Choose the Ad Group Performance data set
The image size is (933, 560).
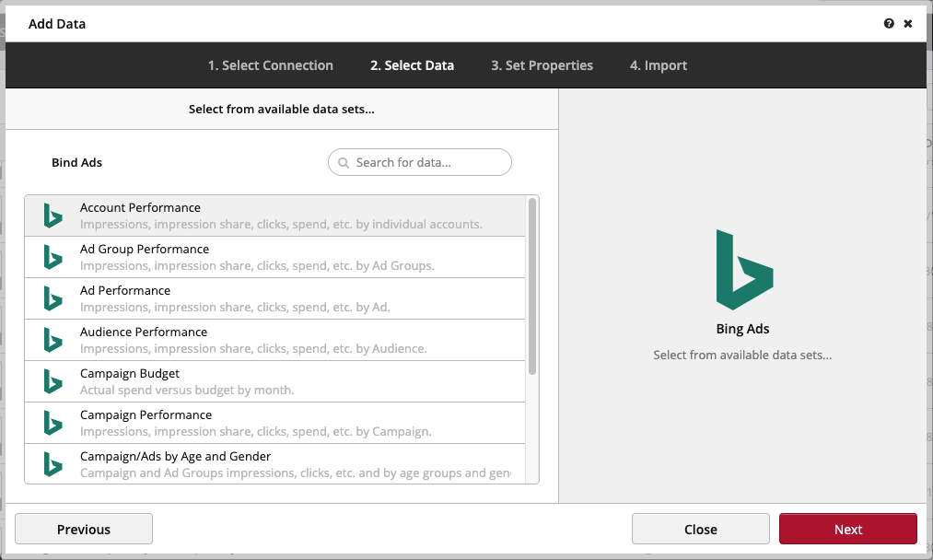point(274,257)
